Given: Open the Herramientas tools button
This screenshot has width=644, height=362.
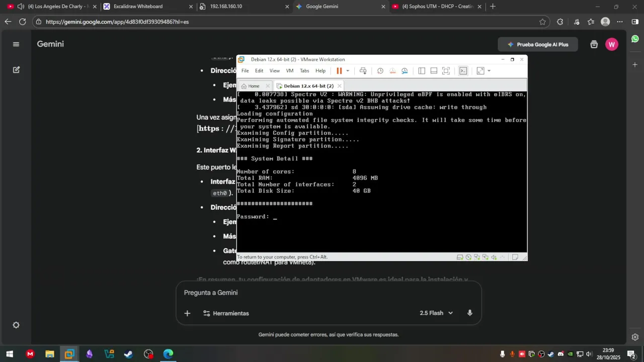Looking at the screenshot, I should [x=226, y=313].
